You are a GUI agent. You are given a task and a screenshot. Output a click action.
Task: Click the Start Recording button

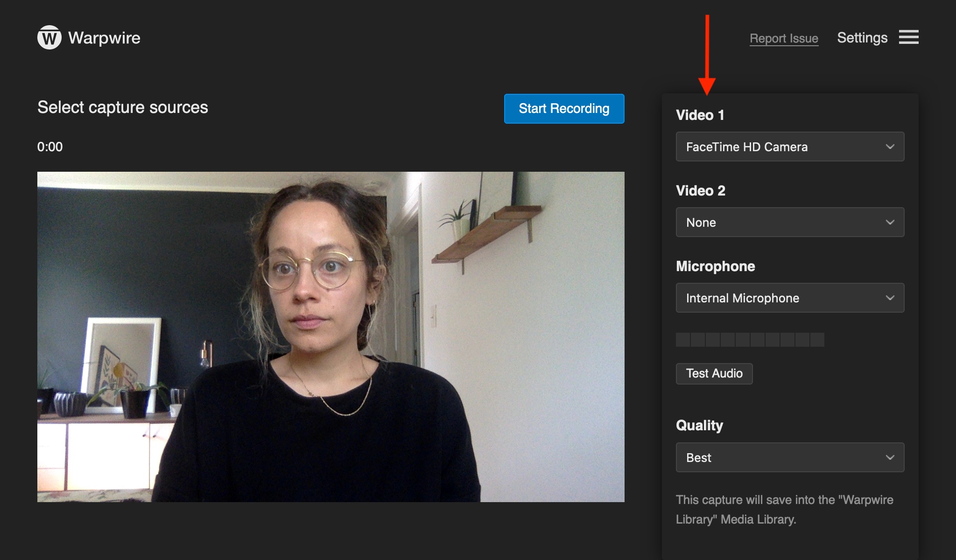pyautogui.click(x=565, y=109)
